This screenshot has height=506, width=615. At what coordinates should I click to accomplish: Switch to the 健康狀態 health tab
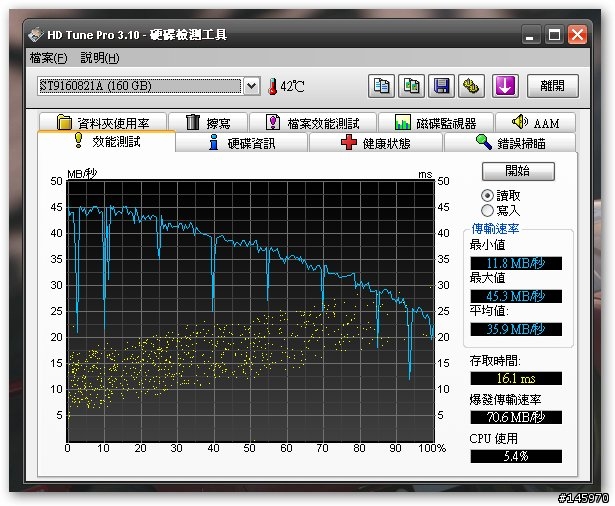tap(376, 143)
